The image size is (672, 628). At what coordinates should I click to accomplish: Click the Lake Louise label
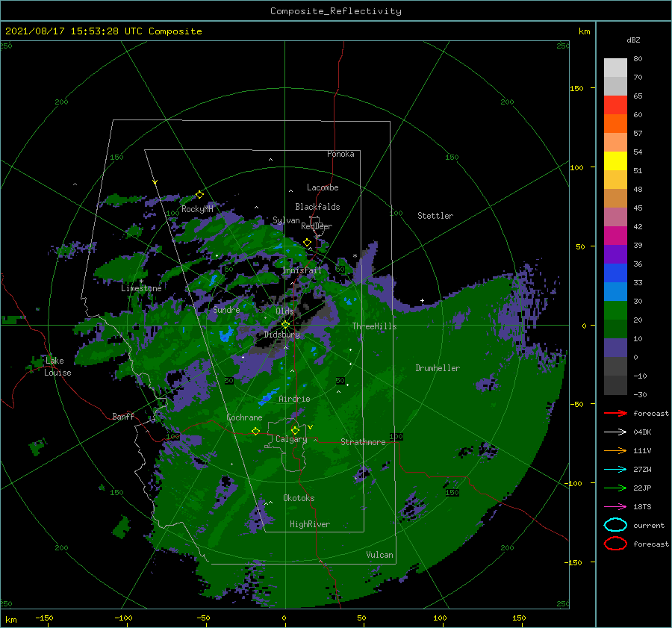click(x=57, y=367)
